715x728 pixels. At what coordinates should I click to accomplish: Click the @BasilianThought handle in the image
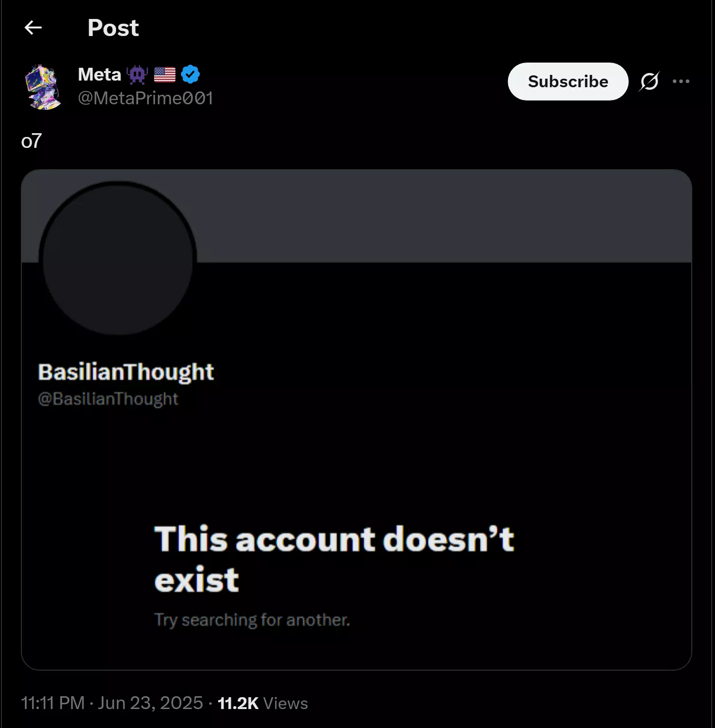click(x=108, y=399)
